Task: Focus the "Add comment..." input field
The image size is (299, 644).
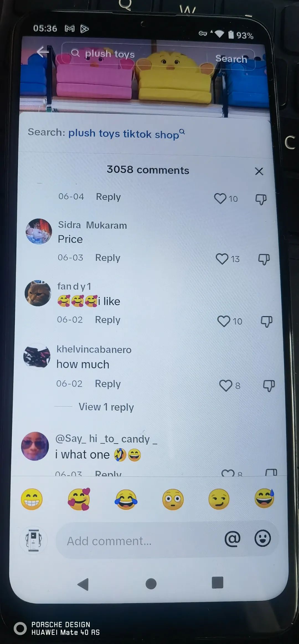Action: point(138,540)
